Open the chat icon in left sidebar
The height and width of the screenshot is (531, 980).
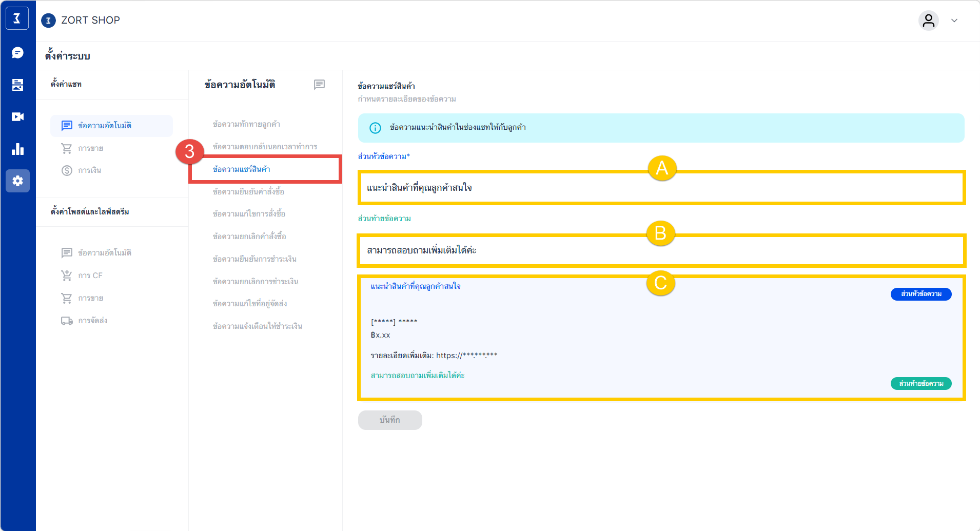point(17,53)
